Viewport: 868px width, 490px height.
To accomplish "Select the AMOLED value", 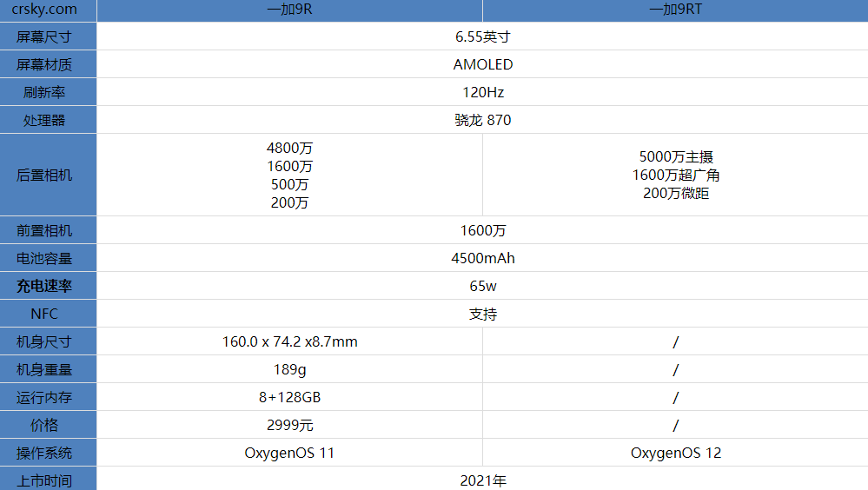I will pyautogui.click(x=483, y=65).
